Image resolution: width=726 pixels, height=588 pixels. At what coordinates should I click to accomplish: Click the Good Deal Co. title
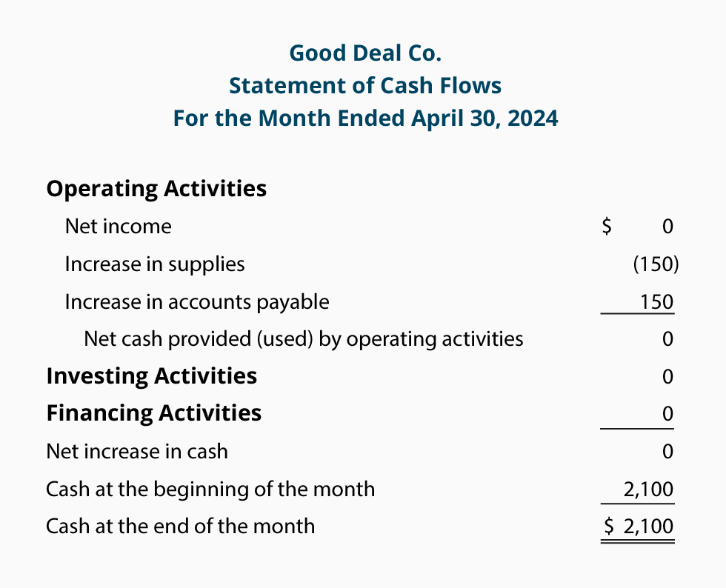[x=365, y=53]
